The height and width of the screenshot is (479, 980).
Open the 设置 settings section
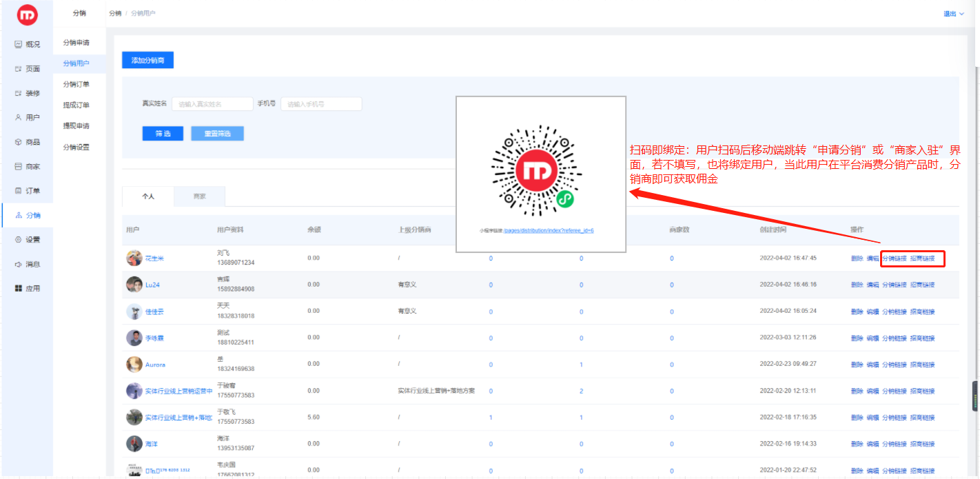27,240
